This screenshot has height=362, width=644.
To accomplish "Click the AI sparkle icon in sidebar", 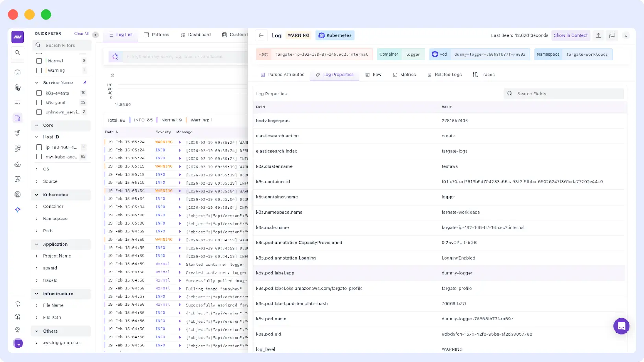I will (x=17, y=210).
